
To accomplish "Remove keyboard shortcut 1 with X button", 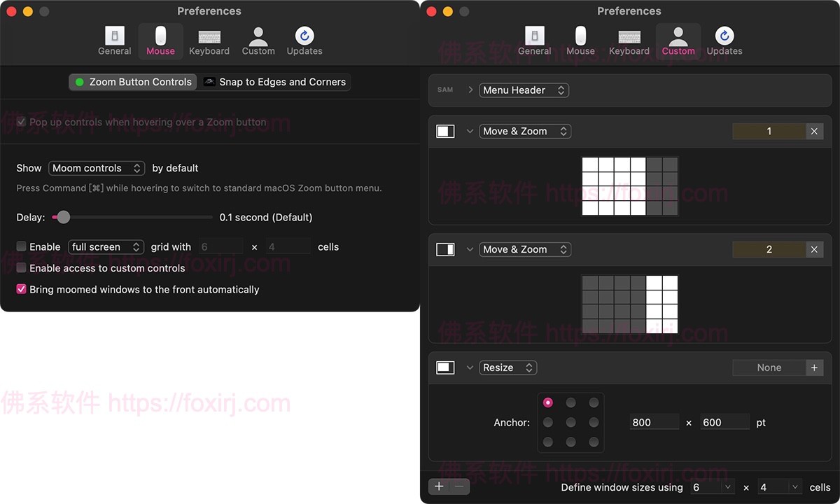I will (x=813, y=132).
